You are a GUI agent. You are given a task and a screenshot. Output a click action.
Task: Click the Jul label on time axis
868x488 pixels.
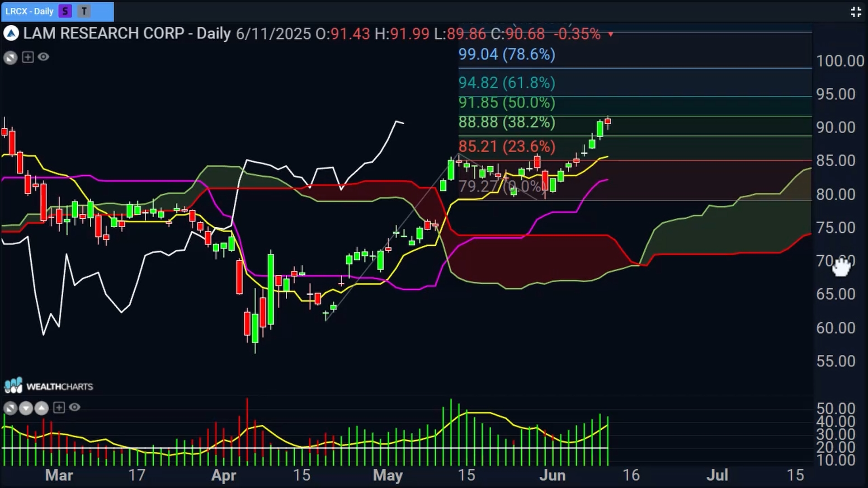(717, 475)
